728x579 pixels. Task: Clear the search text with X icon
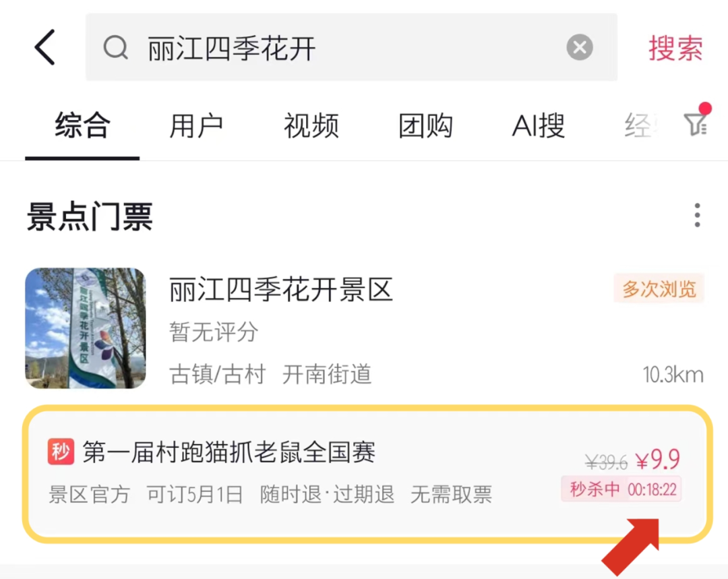click(x=580, y=47)
